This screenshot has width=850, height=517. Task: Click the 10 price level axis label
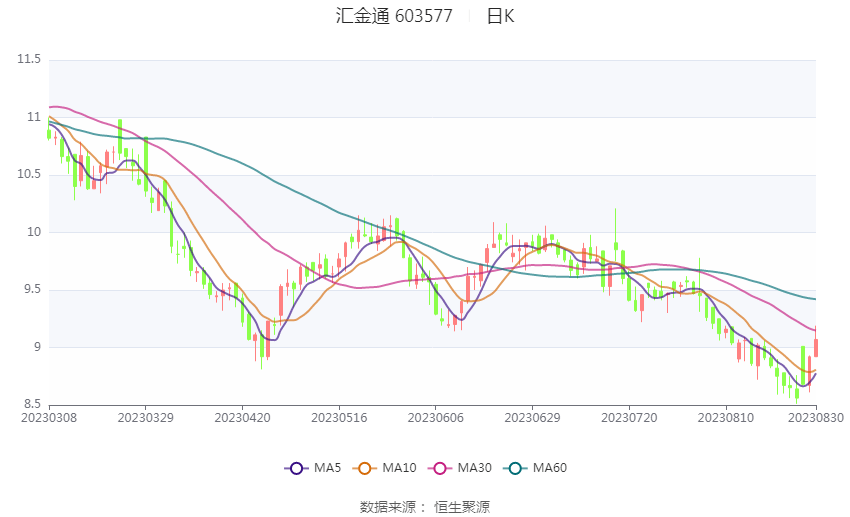(x=35, y=232)
